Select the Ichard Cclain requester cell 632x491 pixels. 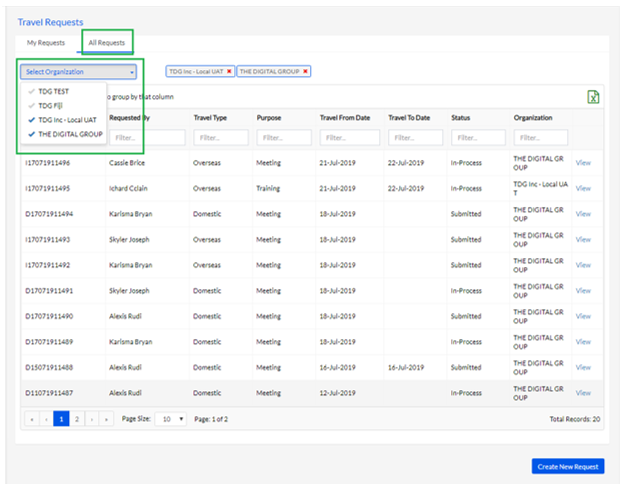[x=128, y=188]
